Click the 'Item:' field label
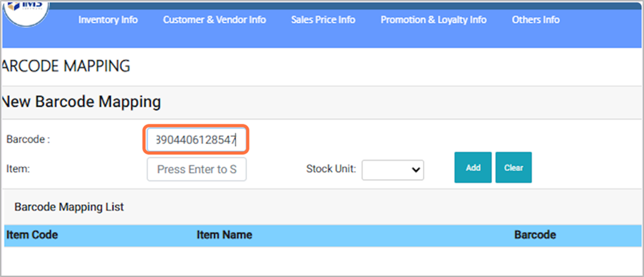This screenshot has width=644, height=277. coord(18,168)
